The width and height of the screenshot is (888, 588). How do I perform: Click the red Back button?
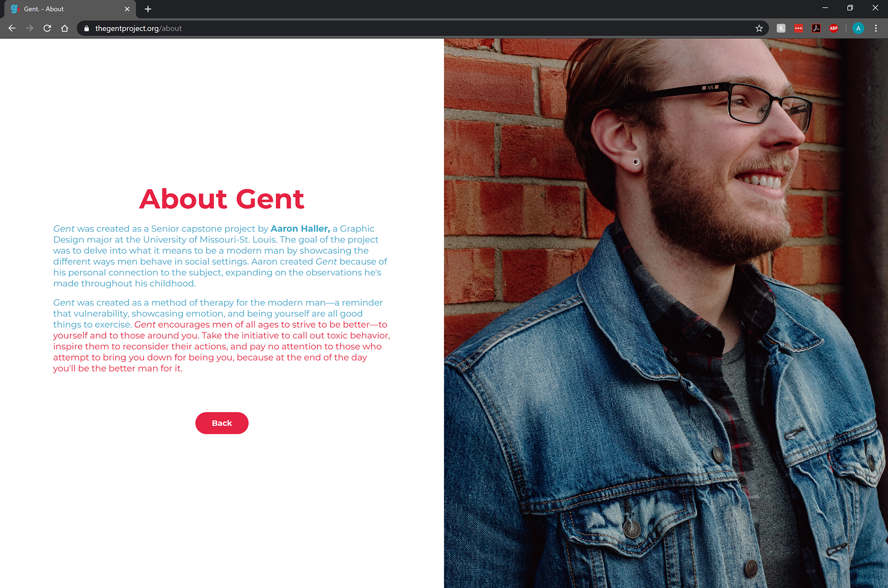click(x=222, y=423)
